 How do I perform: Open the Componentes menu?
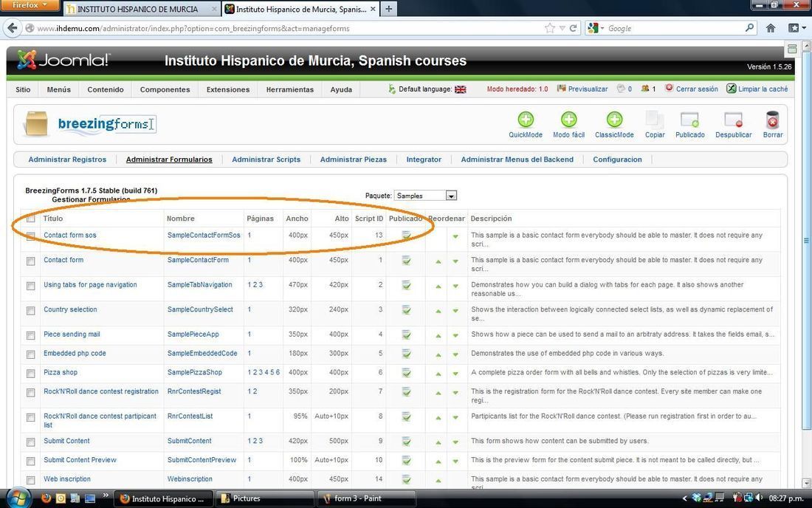click(165, 89)
